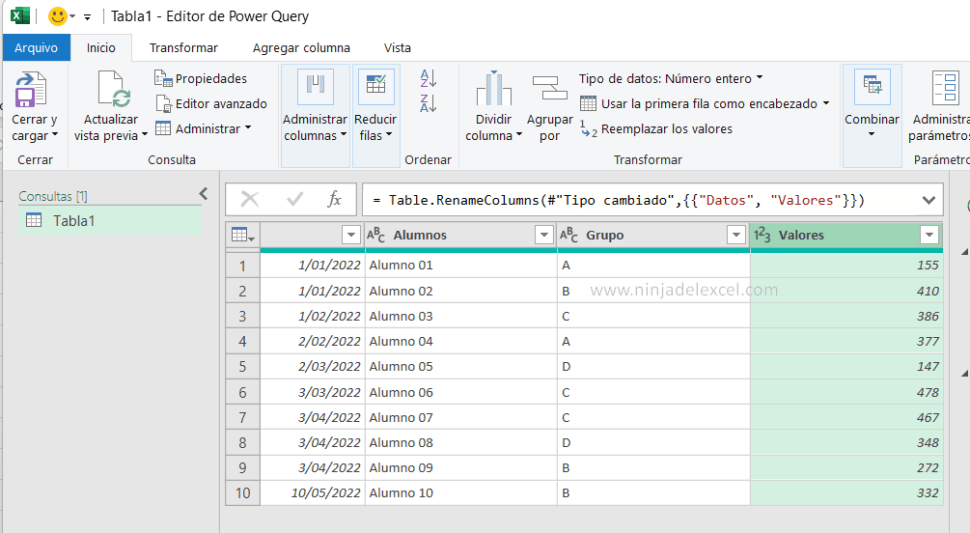
Task: Select row number 4
Action: coord(242,341)
